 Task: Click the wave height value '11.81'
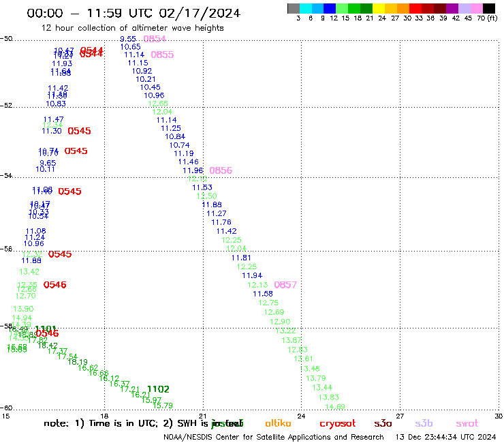click(241, 258)
